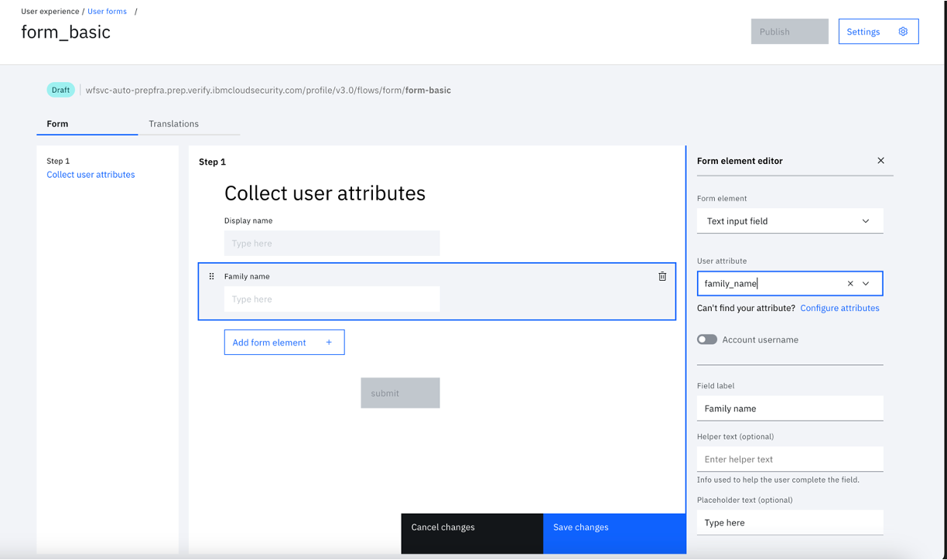This screenshot has width=947, height=560.
Task: Click the Publish button
Action: coord(789,32)
